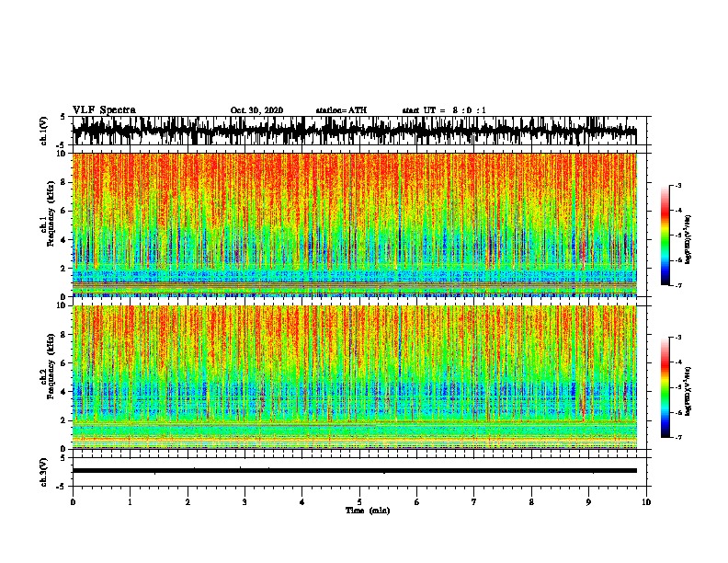This screenshot has width=728, height=563.
Task: Click the ch.1 color bar log(PSD) label
Action: pos(688,239)
